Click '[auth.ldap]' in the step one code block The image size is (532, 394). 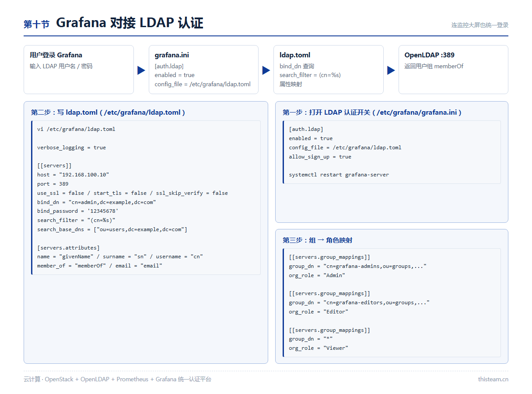[306, 129]
